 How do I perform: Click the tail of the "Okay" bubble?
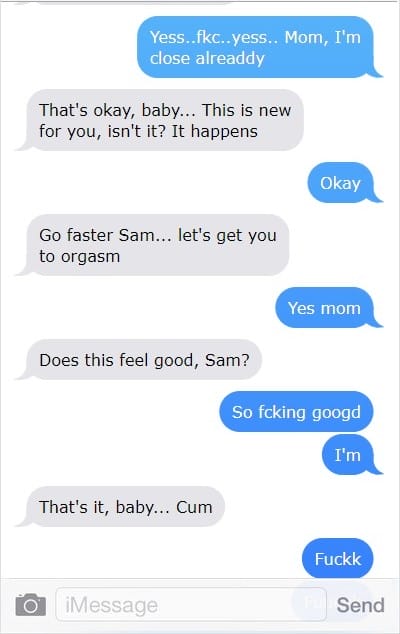[376, 197]
